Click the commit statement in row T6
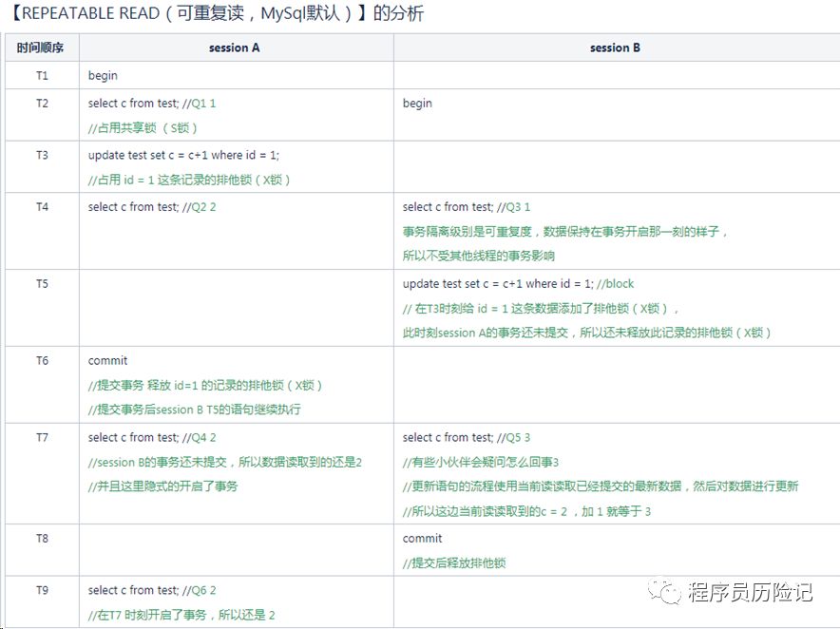 [106, 360]
